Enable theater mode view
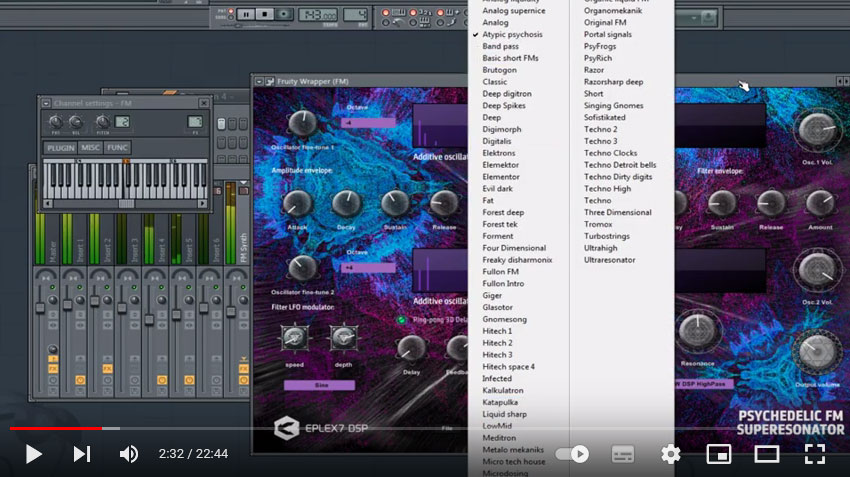Viewport: 850px width, 477px height. point(767,454)
